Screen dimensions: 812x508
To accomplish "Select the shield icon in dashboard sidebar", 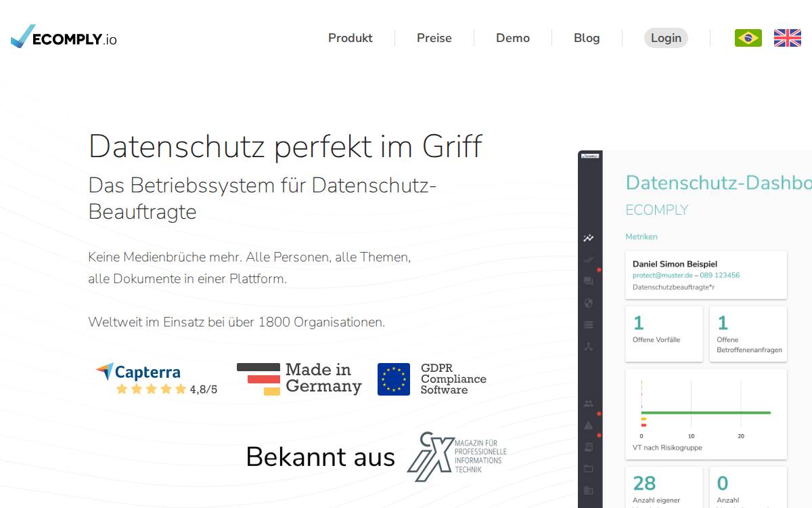I will [x=589, y=303].
